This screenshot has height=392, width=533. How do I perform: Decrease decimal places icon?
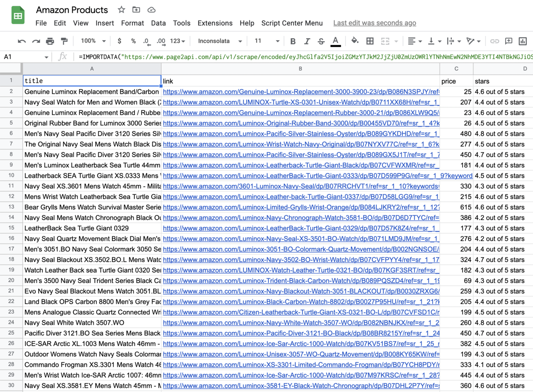pyautogui.click(x=147, y=41)
